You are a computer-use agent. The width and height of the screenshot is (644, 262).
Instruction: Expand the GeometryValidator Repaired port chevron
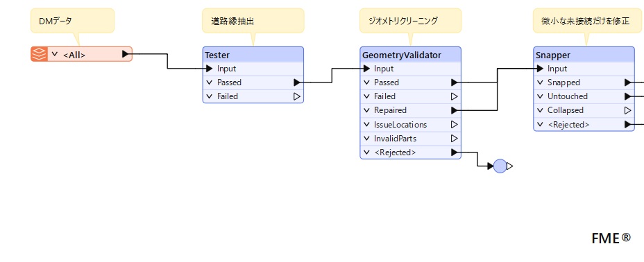pyautogui.click(x=366, y=110)
